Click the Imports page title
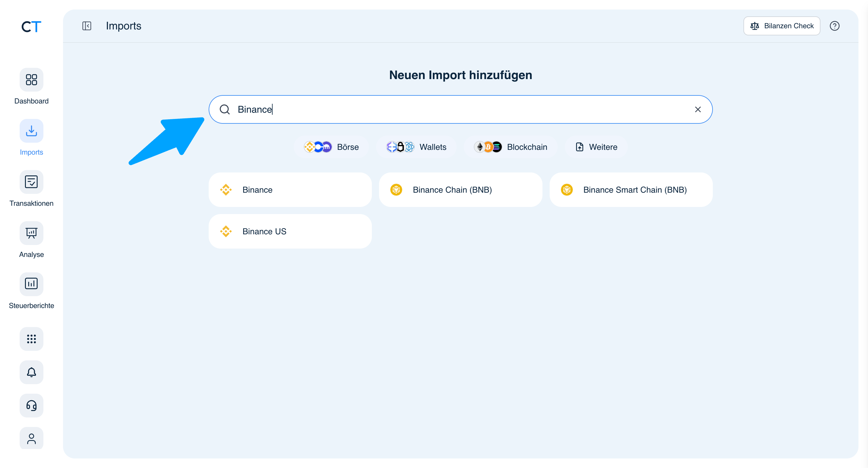Viewport: 868px width, 468px height. pyautogui.click(x=124, y=26)
